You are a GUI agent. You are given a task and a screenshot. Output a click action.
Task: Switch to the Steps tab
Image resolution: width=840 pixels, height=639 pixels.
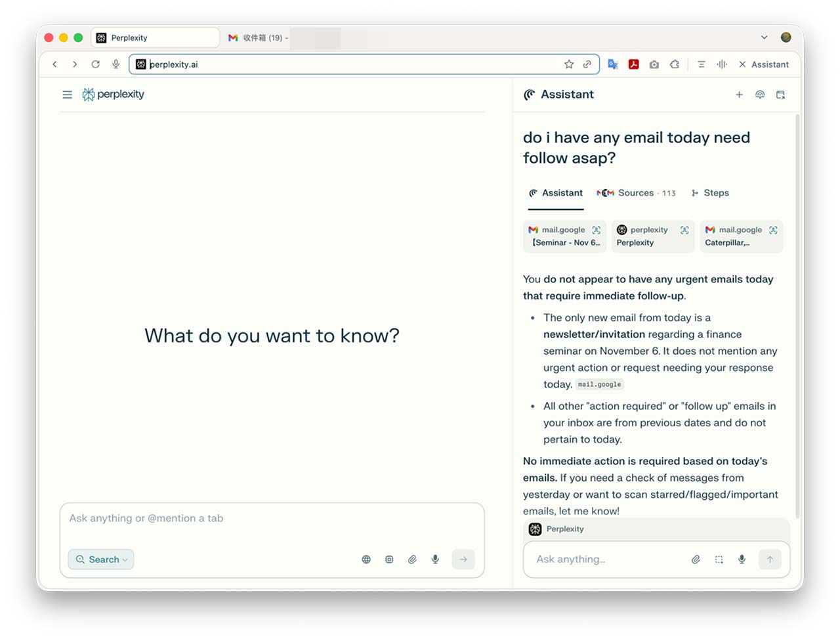point(710,193)
